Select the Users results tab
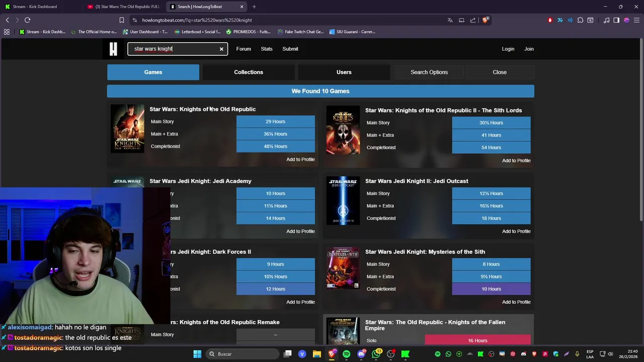Screen dimensions: 644x362 (344, 72)
